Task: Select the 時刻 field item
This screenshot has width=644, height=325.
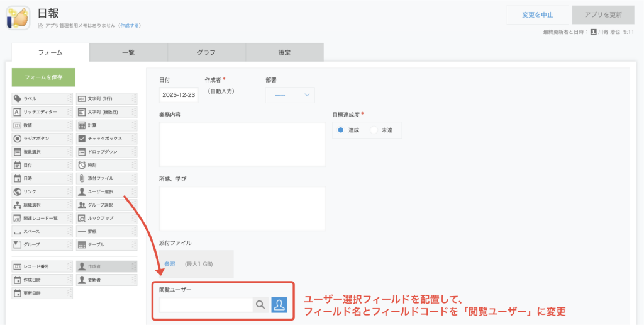Action: (107, 165)
